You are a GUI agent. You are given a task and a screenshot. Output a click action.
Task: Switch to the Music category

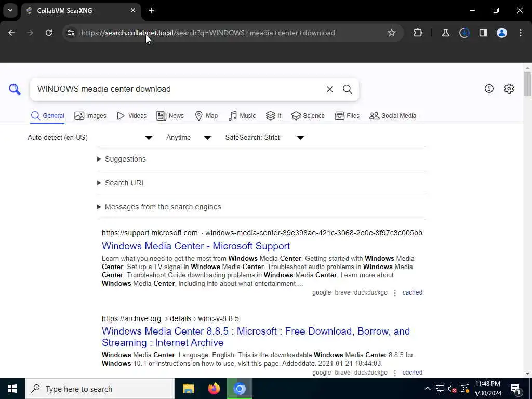pos(242,116)
